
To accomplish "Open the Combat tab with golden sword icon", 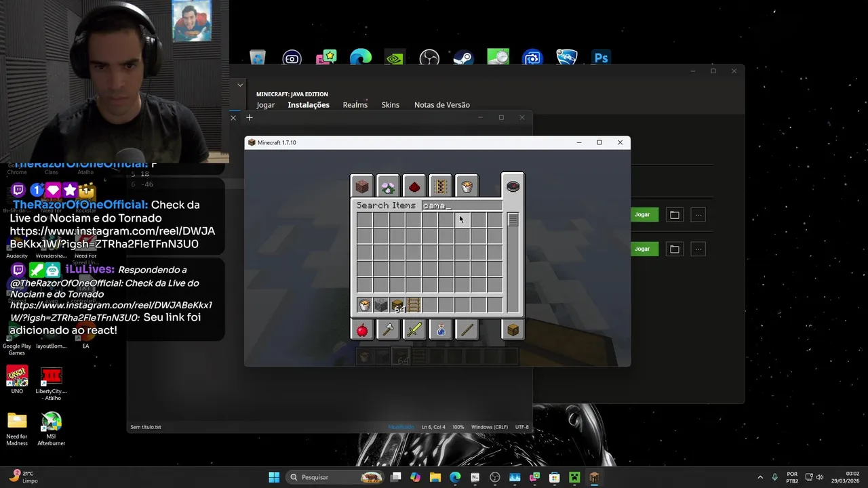I will [414, 330].
